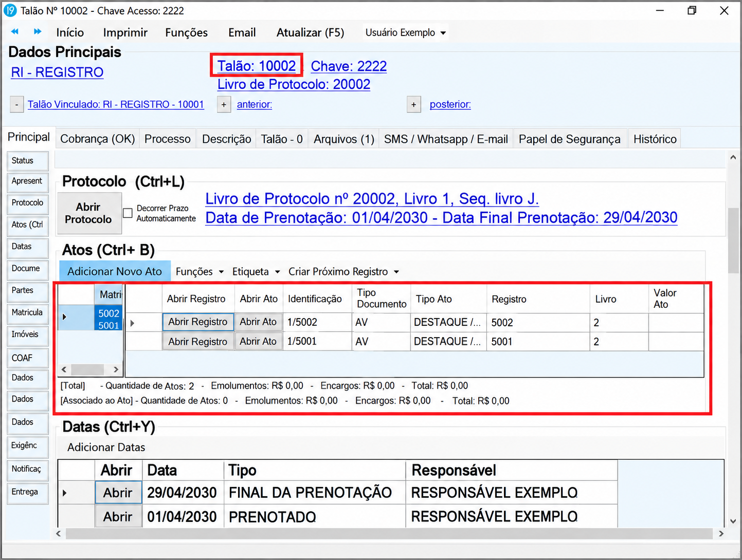Switch to the Arquivos (1) tab
This screenshot has width=742, height=560.
click(344, 139)
